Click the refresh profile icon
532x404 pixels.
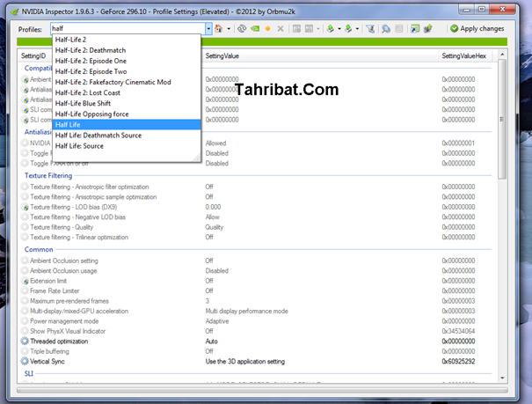[x=242, y=29]
